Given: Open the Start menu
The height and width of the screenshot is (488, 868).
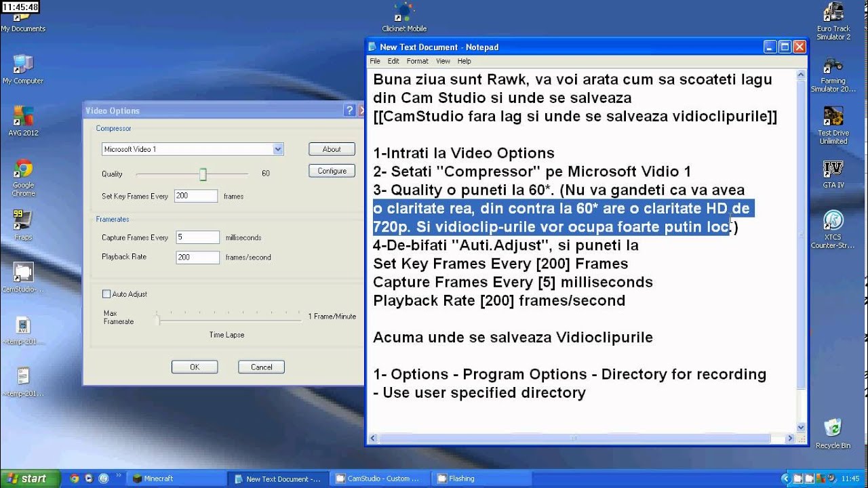Looking at the screenshot, I should [x=30, y=479].
